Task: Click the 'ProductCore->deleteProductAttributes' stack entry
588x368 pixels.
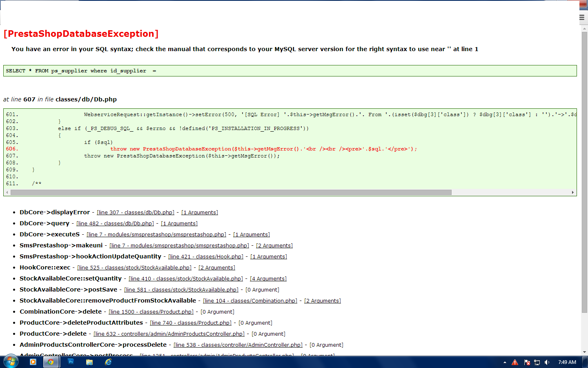Action: tap(81, 323)
